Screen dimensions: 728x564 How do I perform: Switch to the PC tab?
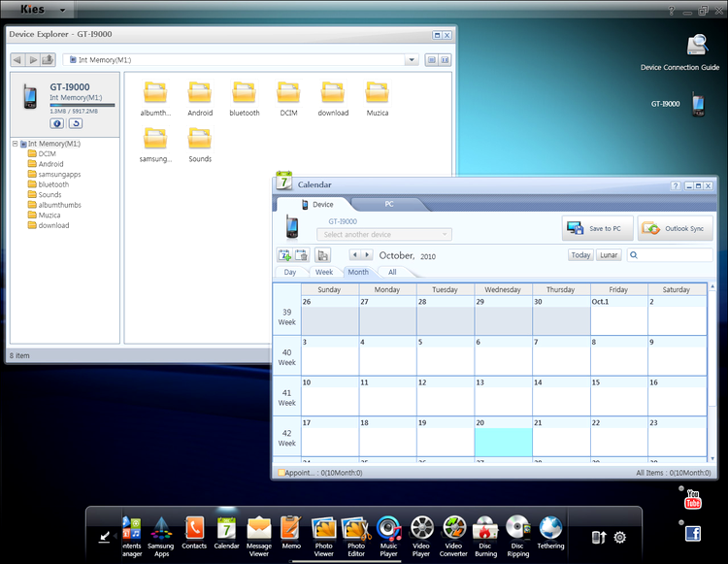click(389, 204)
